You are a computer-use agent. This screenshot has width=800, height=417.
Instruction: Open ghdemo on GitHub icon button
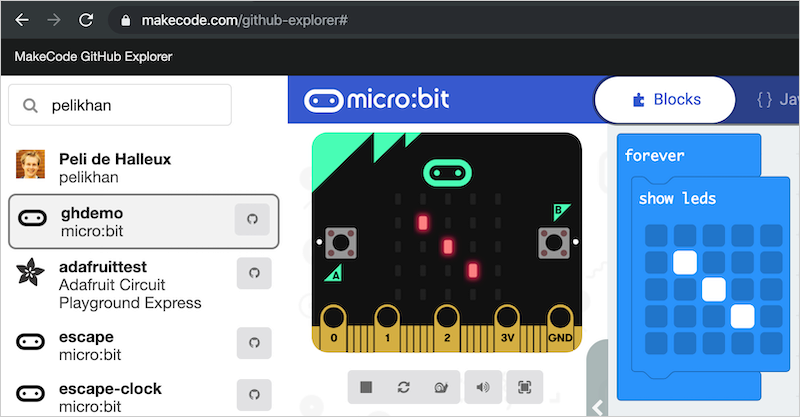point(252,219)
